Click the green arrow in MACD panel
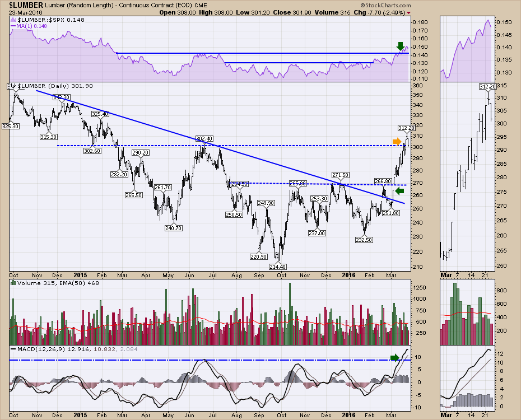This screenshot has height=420, width=521. coord(394,358)
